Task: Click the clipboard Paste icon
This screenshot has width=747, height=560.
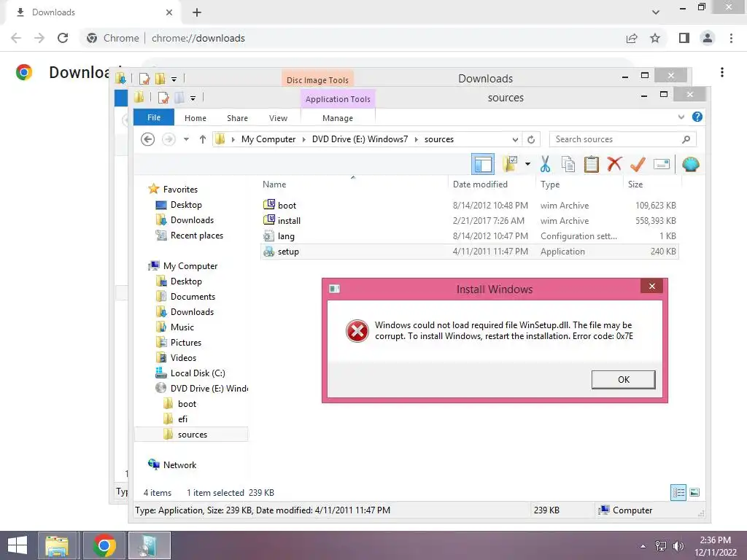Action: tap(591, 164)
